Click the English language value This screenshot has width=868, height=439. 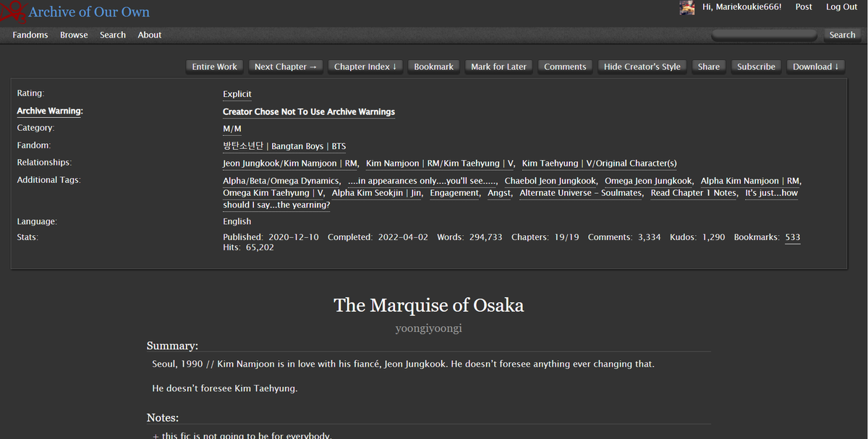click(x=237, y=222)
